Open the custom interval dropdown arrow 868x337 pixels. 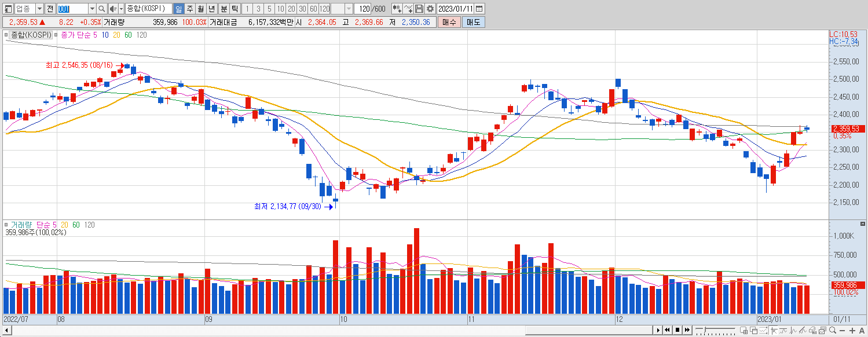click(x=349, y=9)
